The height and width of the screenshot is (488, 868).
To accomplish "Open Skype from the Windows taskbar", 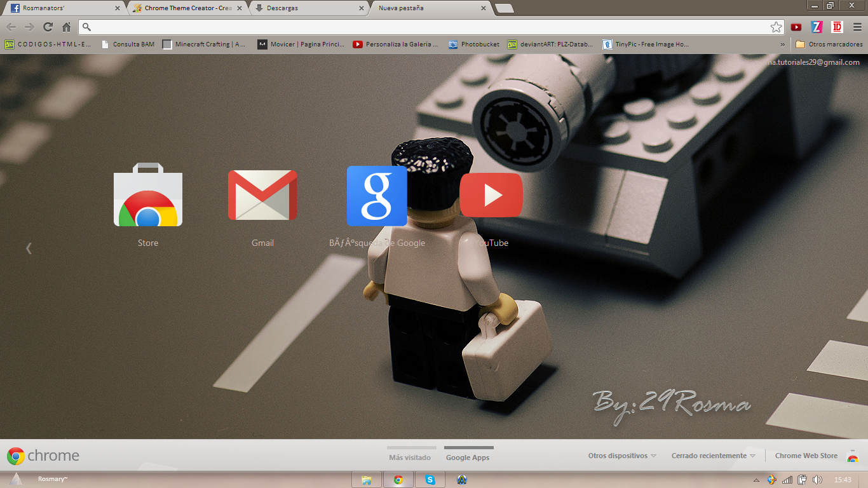I will [x=430, y=480].
